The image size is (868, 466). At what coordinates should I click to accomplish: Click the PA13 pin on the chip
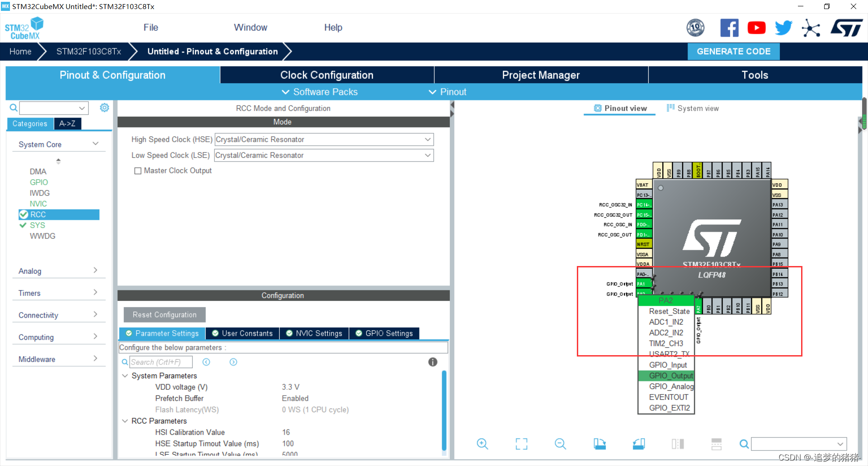click(x=779, y=204)
